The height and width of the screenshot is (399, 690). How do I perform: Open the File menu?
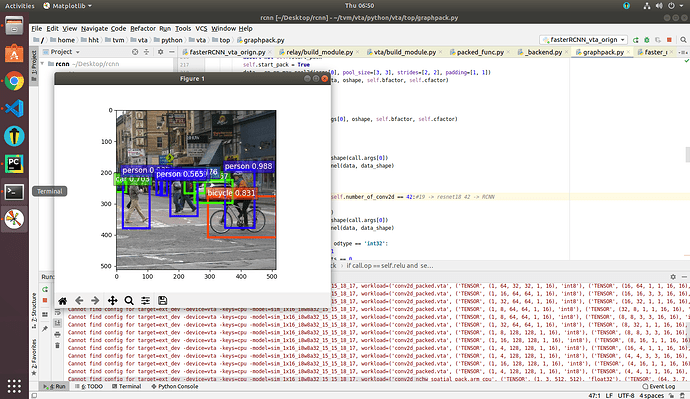pyautogui.click(x=37, y=29)
